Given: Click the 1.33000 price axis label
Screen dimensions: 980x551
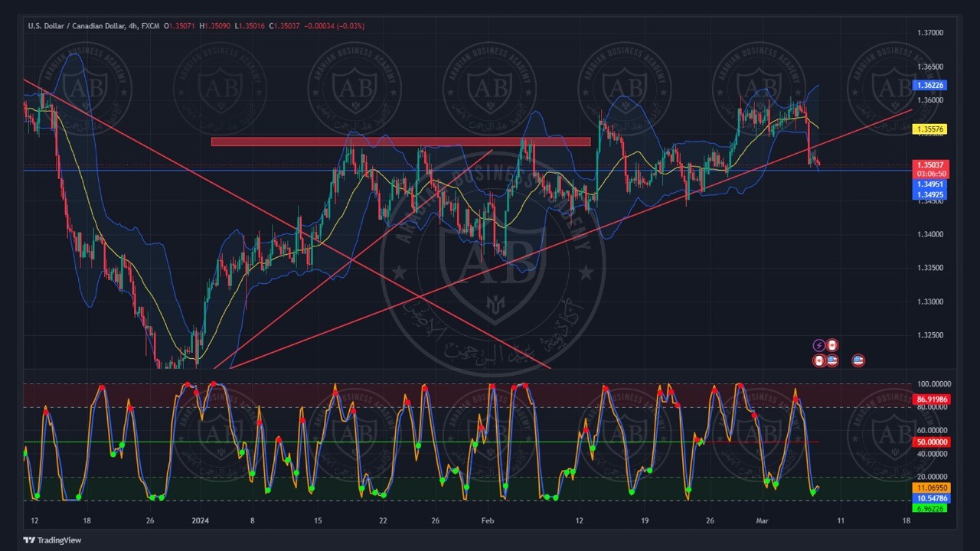Looking at the screenshot, I should (x=930, y=302).
